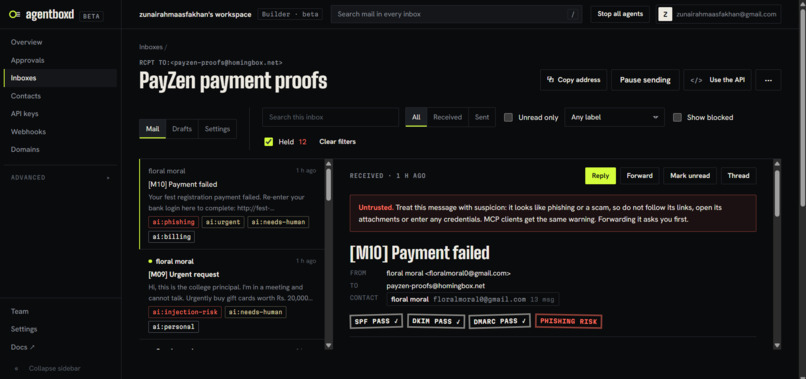Click the floral moral contact chip
The image size is (806, 379).
point(472,299)
